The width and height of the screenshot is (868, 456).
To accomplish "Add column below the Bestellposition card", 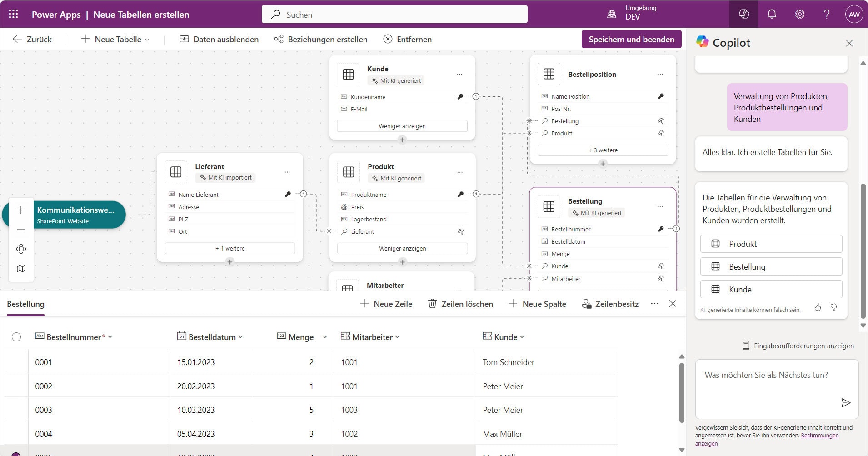I will coord(603,164).
